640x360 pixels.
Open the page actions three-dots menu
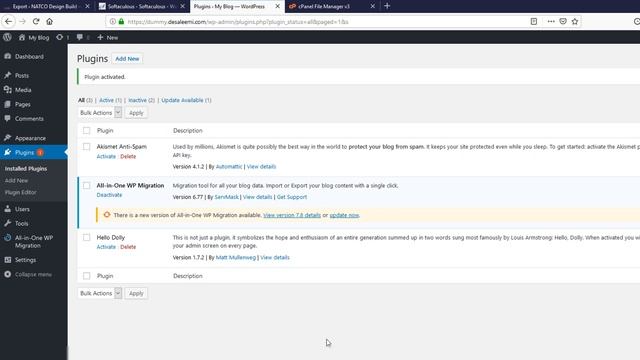coord(551,21)
